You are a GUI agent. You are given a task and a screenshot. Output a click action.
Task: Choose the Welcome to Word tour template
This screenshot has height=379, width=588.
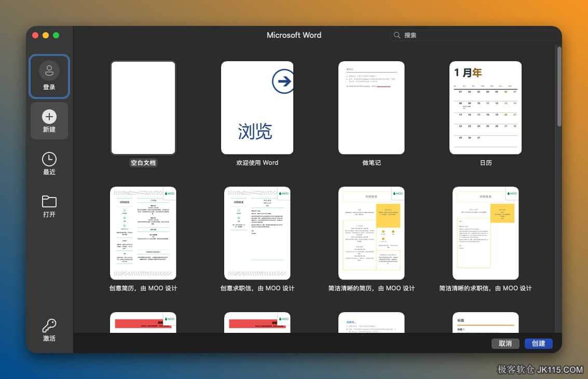pos(257,107)
